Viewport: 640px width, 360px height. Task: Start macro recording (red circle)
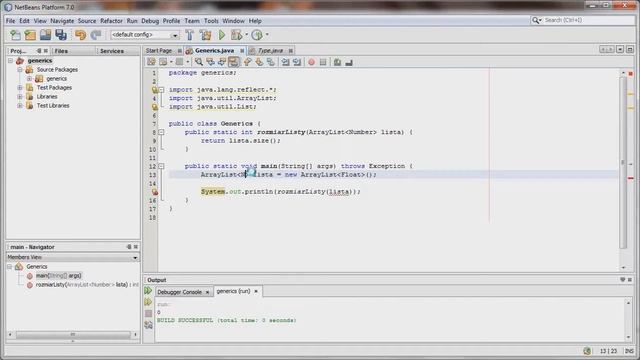point(311,62)
